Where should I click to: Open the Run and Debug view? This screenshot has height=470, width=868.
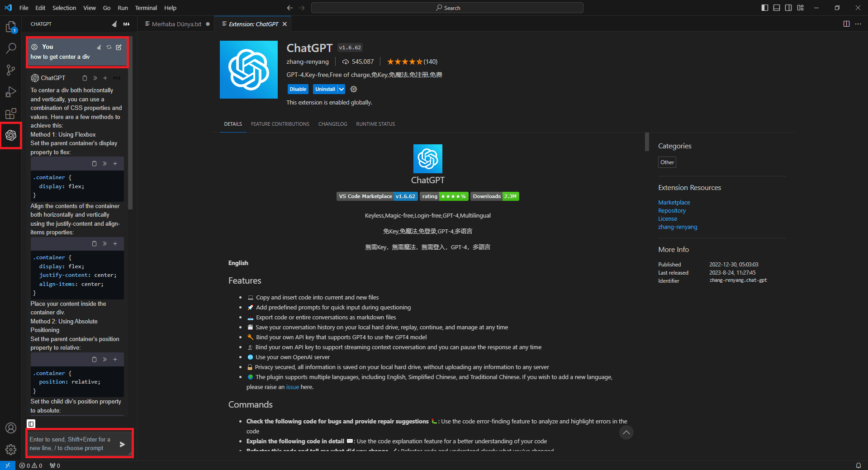[x=11, y=92]
